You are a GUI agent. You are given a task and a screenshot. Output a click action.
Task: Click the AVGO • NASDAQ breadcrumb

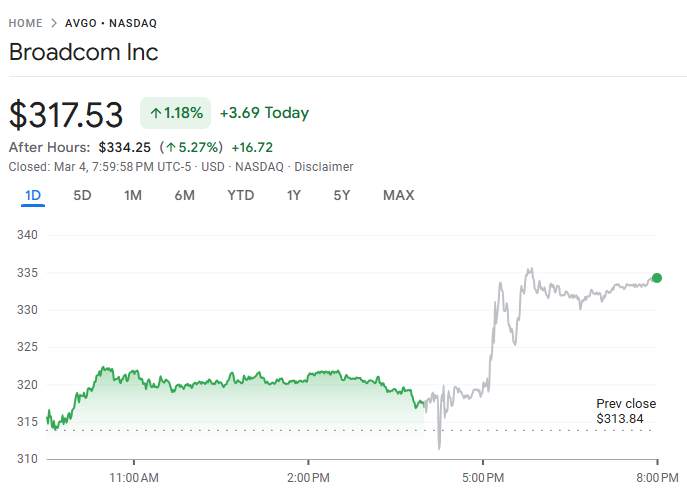click(x=111, y=23)
